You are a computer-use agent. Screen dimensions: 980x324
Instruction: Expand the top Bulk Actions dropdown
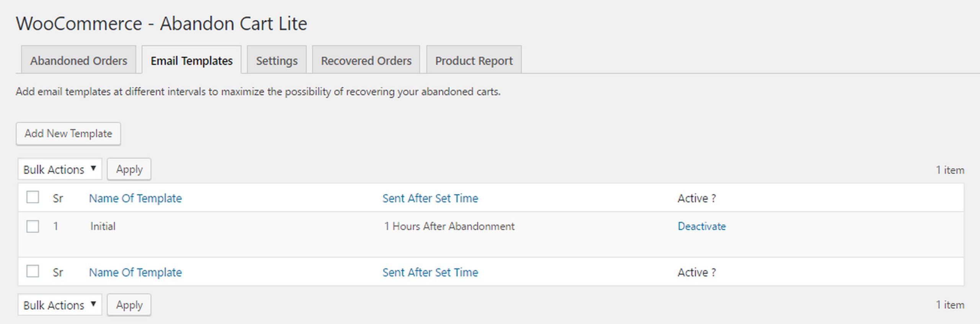(x=59, y=169)
